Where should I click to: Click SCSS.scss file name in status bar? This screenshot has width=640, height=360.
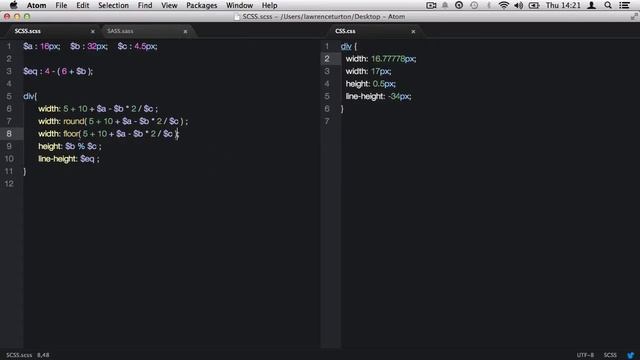coord(19,355)
